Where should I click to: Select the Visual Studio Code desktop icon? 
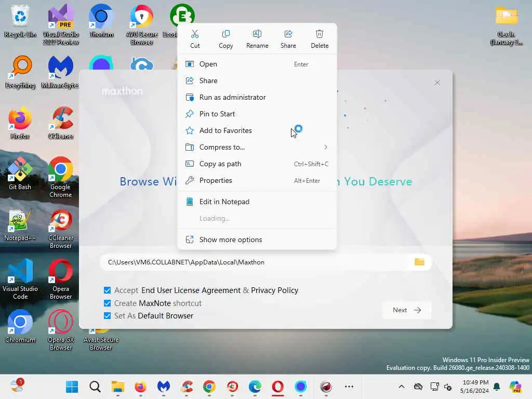click(x=20, y=279)
